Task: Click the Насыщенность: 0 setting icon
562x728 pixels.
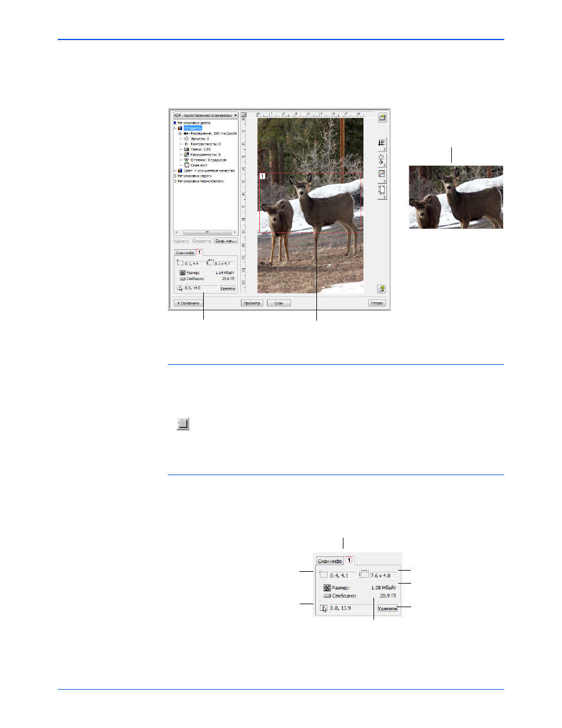Action: pyautogui.click(x=186, y=154)
